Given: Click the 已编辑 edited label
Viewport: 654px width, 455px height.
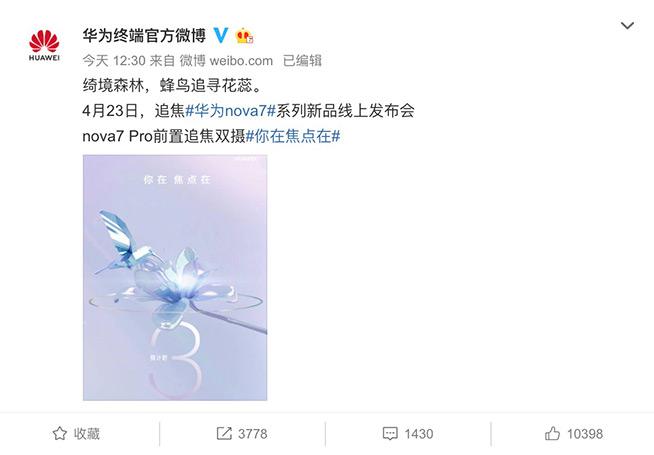Looking at the screenshot, I should point(302,61).
